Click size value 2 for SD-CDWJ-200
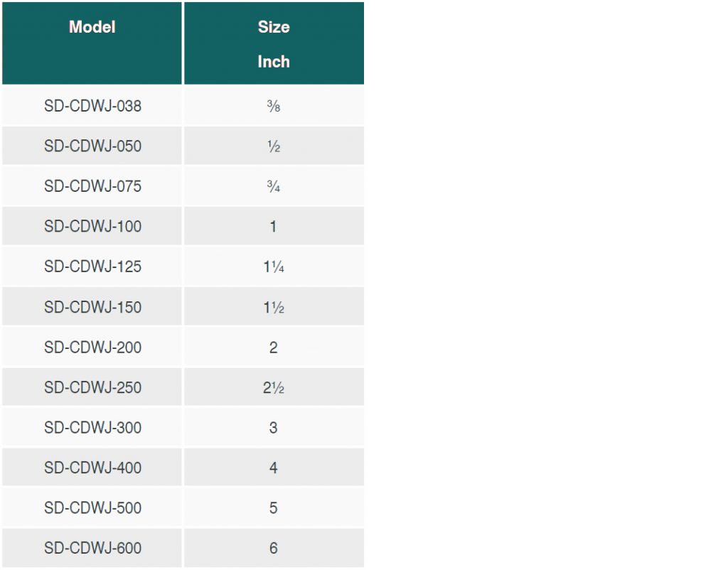 pyautogui.click(x=274, y=347)
